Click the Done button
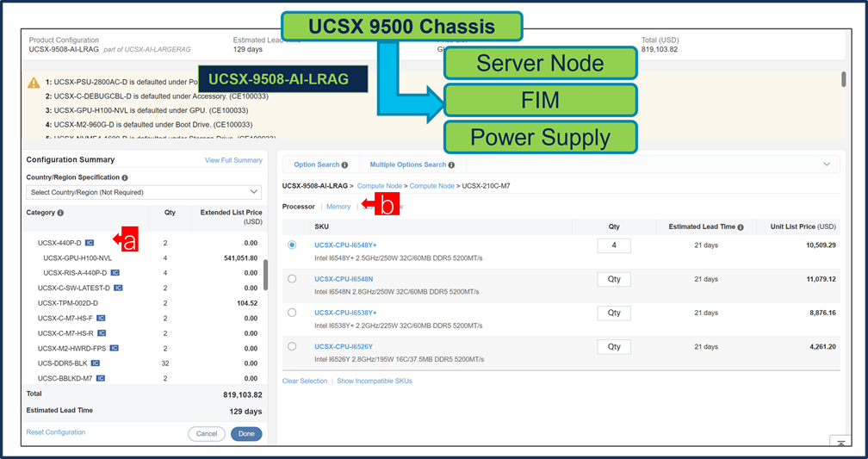 pos(246,433)
